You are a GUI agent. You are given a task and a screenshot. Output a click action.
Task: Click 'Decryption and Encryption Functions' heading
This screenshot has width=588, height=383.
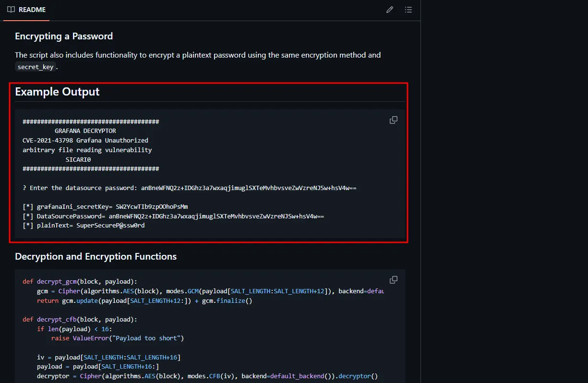(96, 257)
